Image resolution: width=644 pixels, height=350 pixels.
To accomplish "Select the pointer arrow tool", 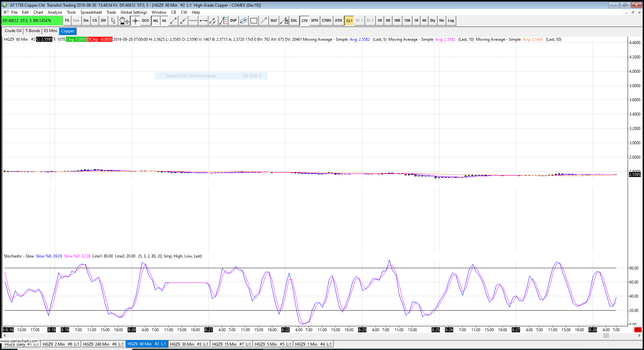I will point(113,21).
